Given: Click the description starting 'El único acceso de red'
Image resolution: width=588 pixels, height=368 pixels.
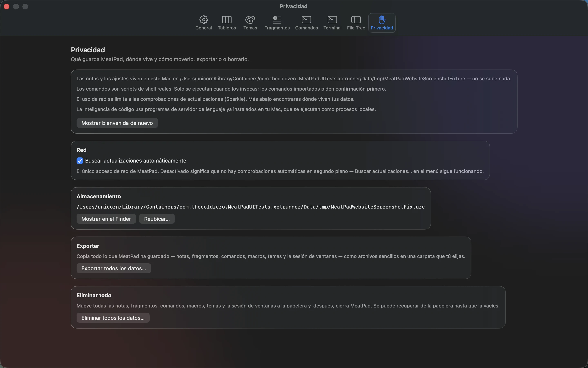Looking at the screenshot, I should pos(280,171).
